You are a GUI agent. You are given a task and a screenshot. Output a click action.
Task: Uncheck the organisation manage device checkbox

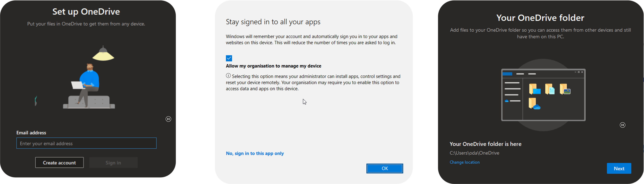click(229, 58)
